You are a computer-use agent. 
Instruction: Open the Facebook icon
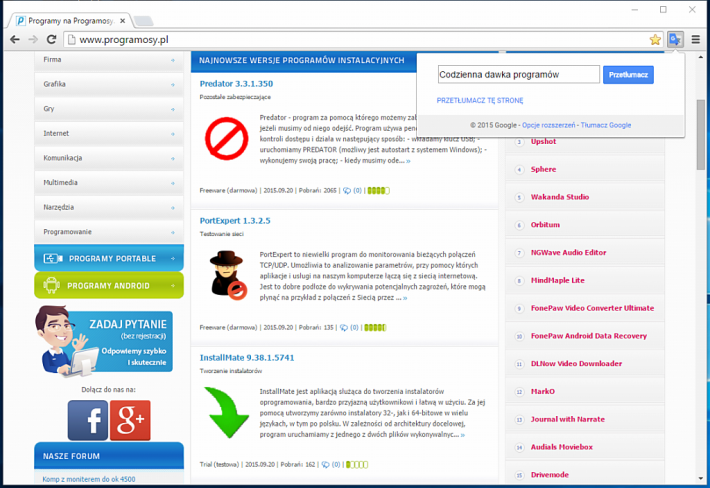click(x=88, y=420)
